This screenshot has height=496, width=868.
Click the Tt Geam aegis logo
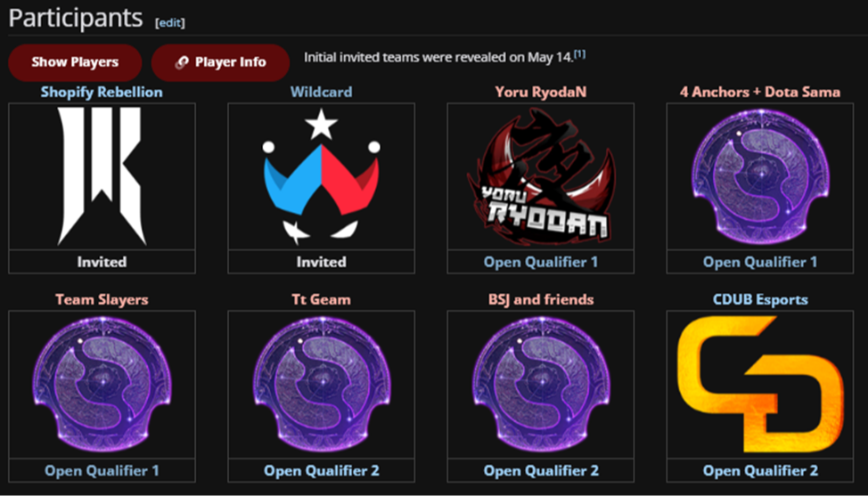tap(321, 385)
